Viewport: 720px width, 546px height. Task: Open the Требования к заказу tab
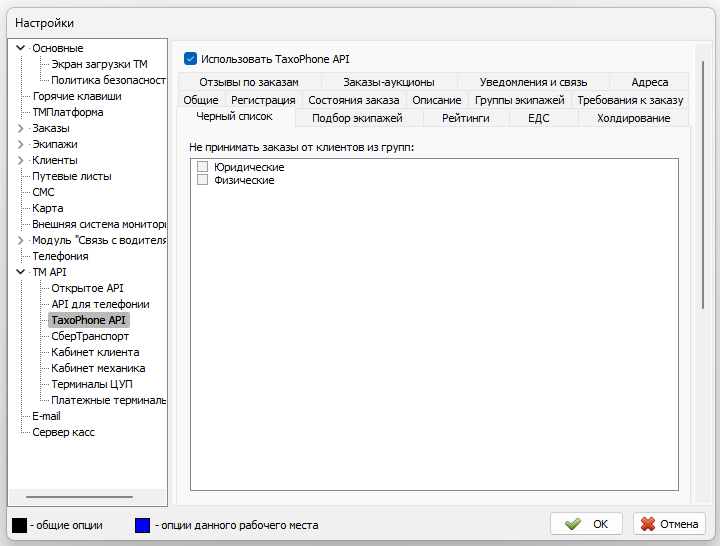click(630, 100)
